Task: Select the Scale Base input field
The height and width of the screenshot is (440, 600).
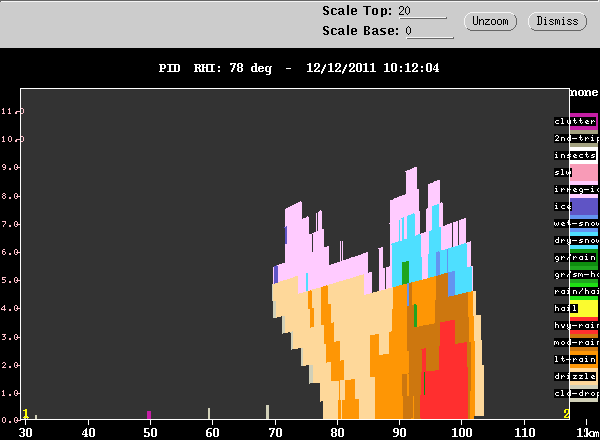Action: tap(429, 31)
